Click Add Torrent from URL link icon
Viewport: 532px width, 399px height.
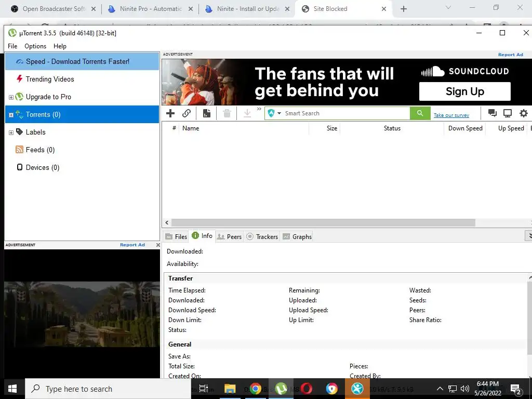tap(187, 113)
